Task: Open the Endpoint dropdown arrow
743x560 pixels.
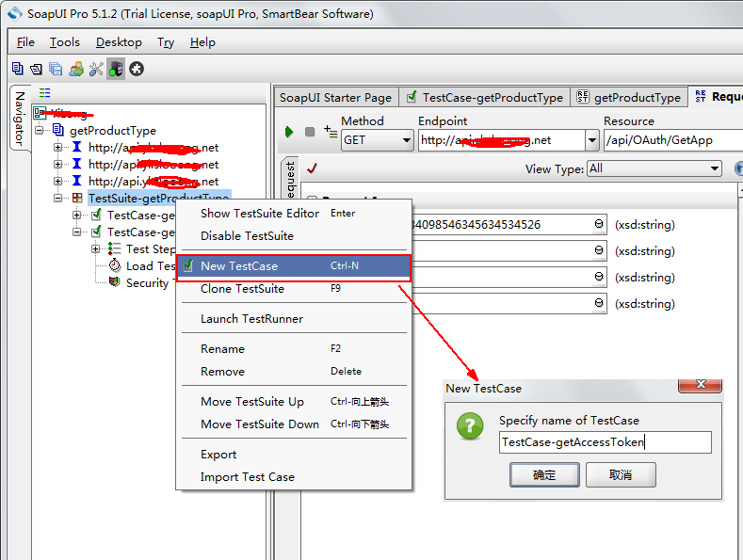Action: tap(591, 140)
